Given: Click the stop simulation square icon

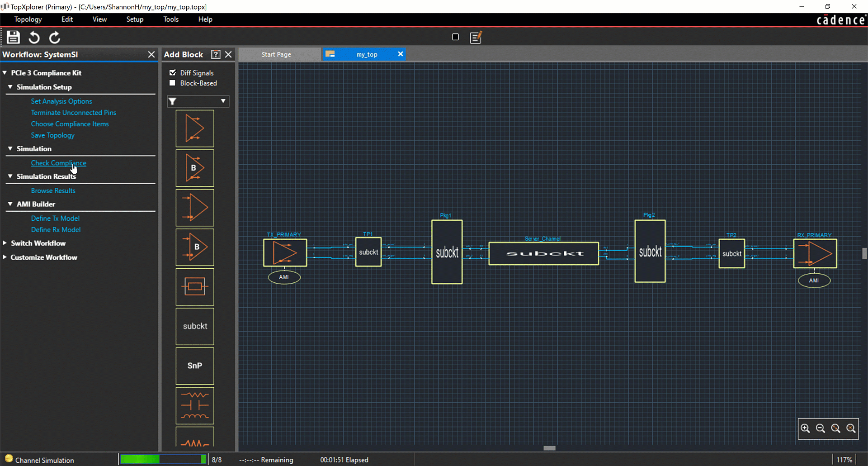Looking at the screenshot, I should 455,37.
